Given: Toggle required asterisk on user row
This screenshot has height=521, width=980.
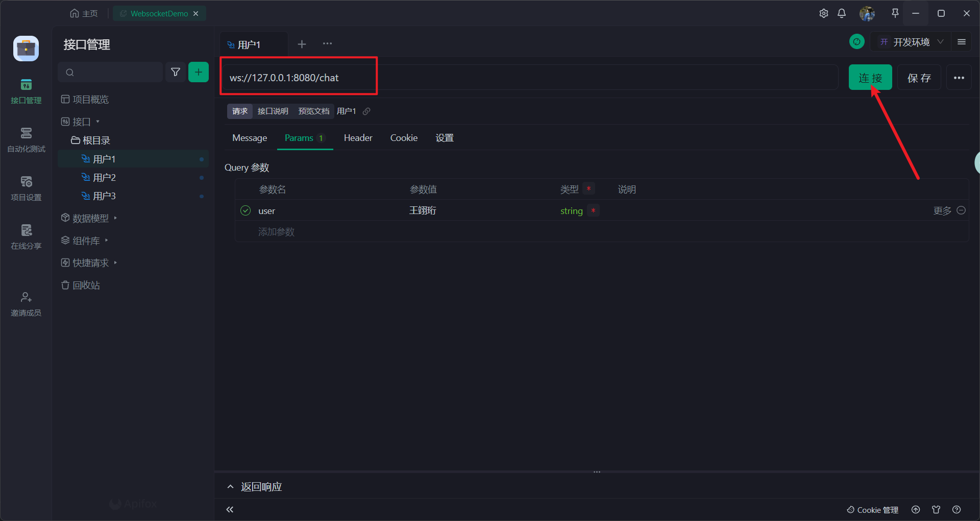Looking at the screenshot, I should tap(593, 210).
